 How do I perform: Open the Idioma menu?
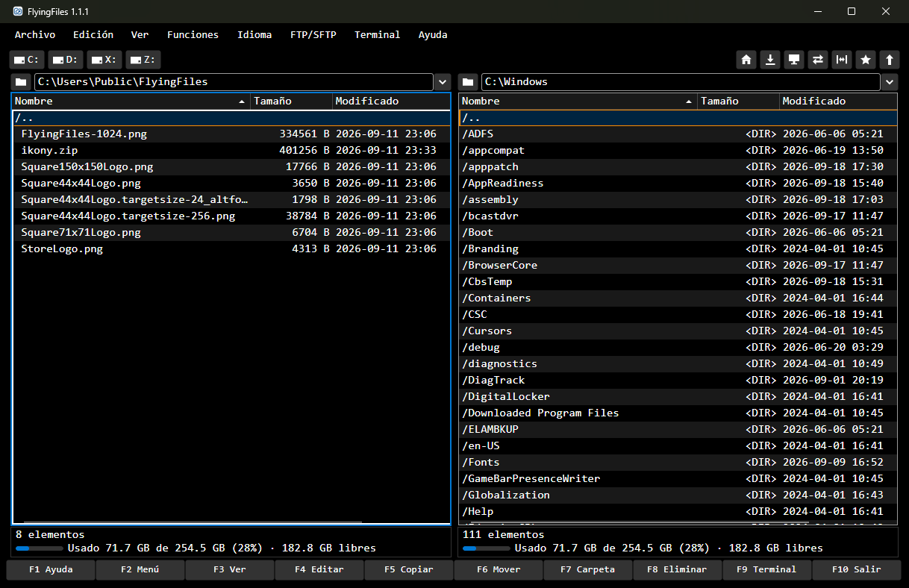[254, 34]
